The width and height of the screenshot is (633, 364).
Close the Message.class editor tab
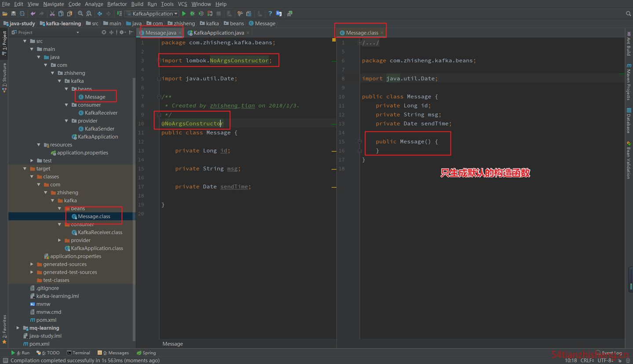click(x=382, y=33)
